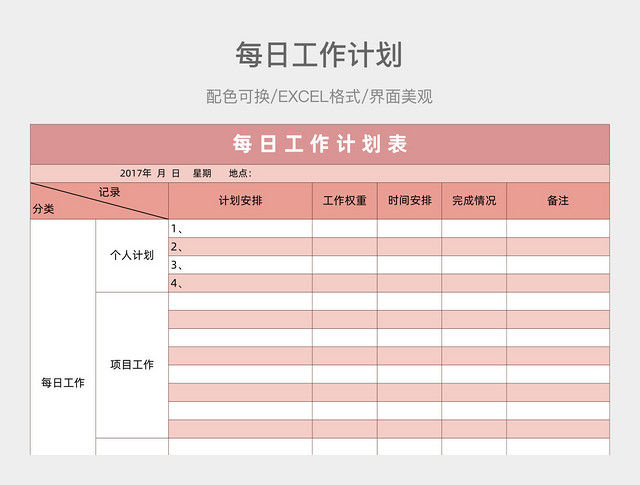Click the 备注 column header
This screenshot has width=640, height=485.
558,201
